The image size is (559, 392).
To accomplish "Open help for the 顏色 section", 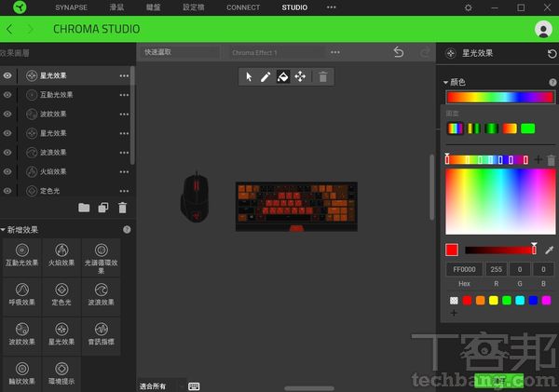I will (552, 82).
